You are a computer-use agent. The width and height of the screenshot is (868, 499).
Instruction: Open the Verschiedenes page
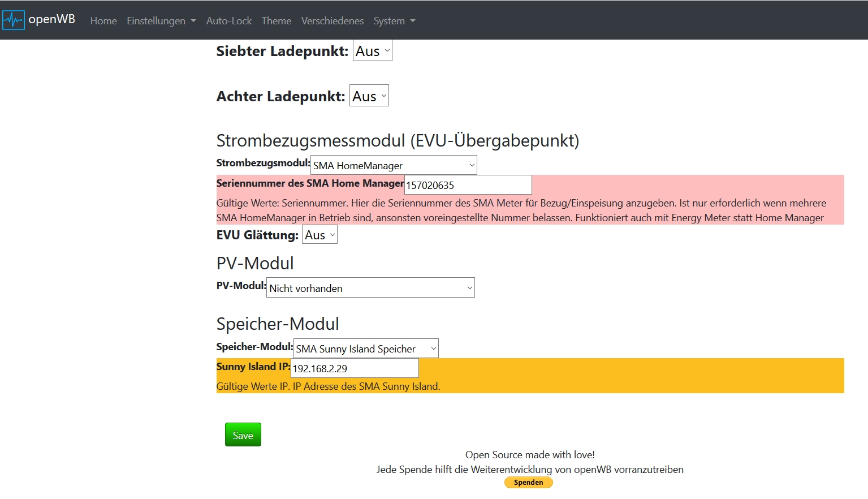click(x=332, y=21)
